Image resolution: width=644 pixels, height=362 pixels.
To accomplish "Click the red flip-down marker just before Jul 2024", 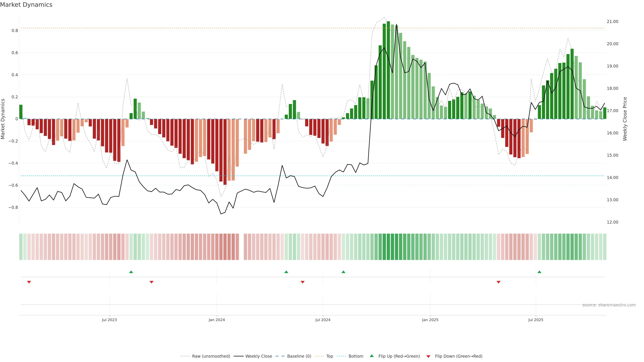I will coord(303,282).
